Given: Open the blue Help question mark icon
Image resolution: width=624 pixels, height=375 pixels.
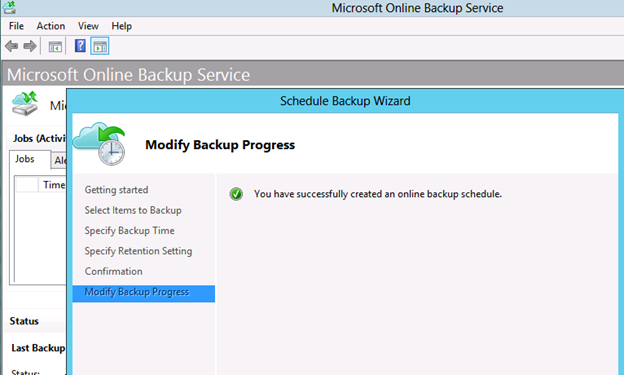Looking at the screenshot, I should tap(80, 46).
